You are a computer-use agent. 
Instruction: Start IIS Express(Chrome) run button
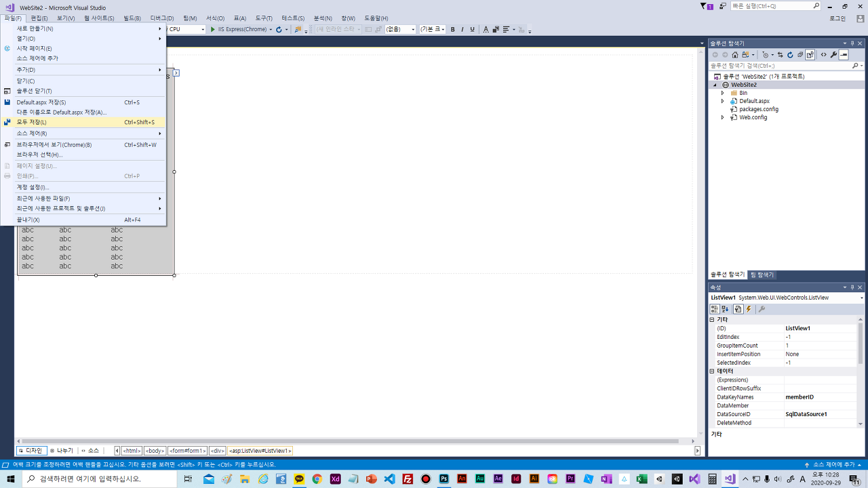pos(238,29)
